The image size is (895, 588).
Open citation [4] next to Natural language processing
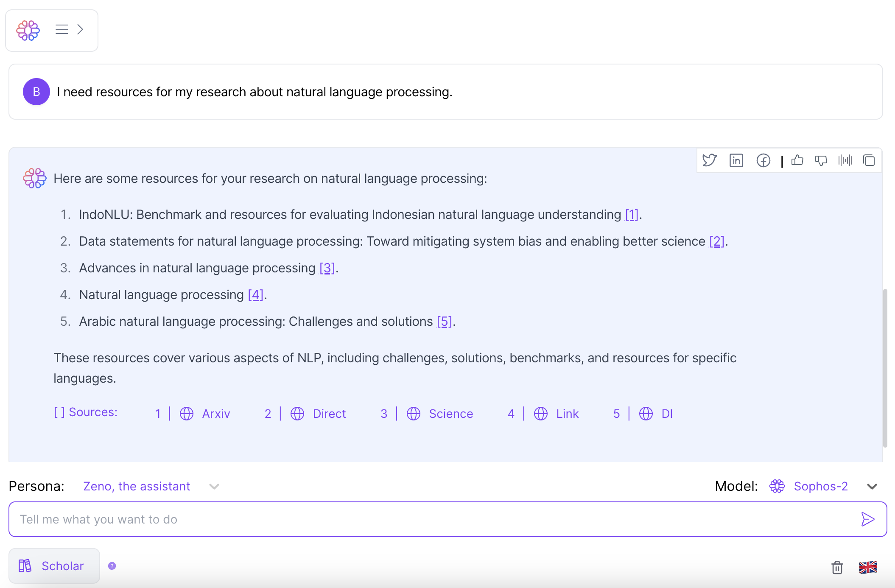[x=256, y=295]
